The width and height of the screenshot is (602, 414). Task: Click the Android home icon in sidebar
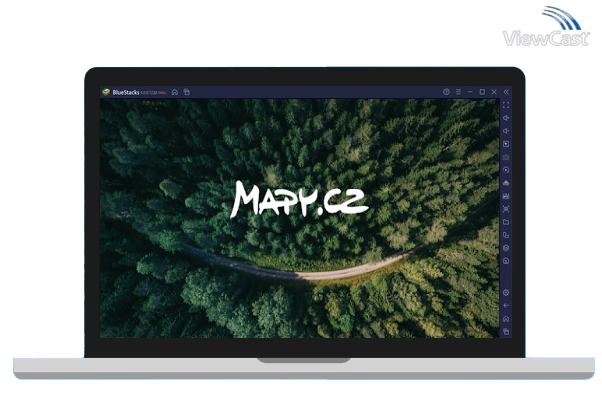506,319
